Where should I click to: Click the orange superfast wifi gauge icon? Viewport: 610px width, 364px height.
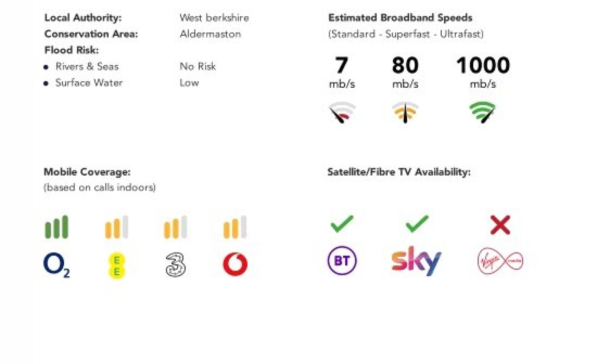405,112
